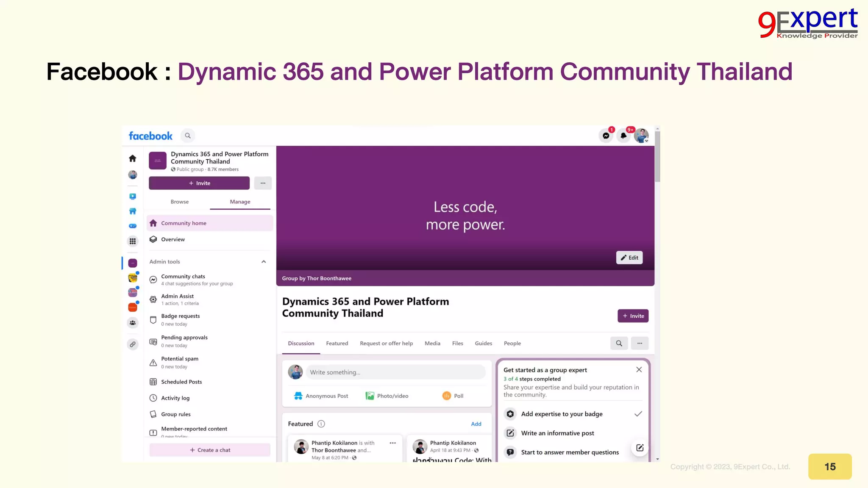Open Group rules
This screenshot has width=868, height=488.
[210, 415]
